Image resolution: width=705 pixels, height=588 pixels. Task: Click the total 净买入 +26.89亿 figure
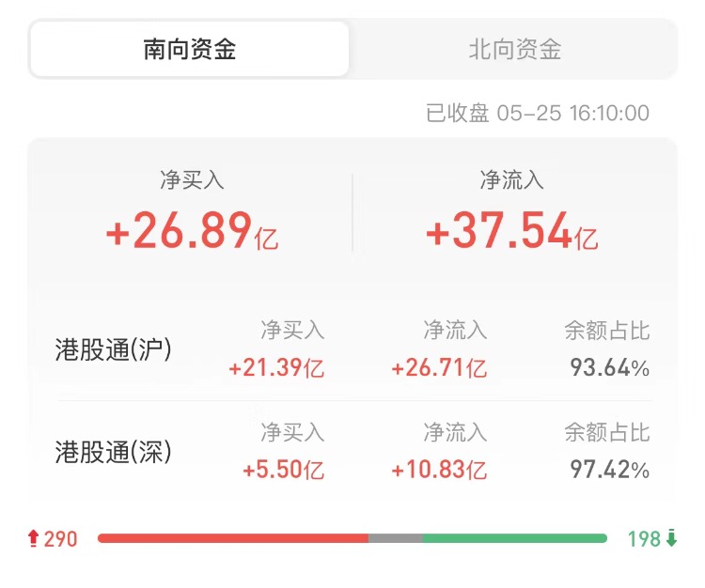point(192,231)
